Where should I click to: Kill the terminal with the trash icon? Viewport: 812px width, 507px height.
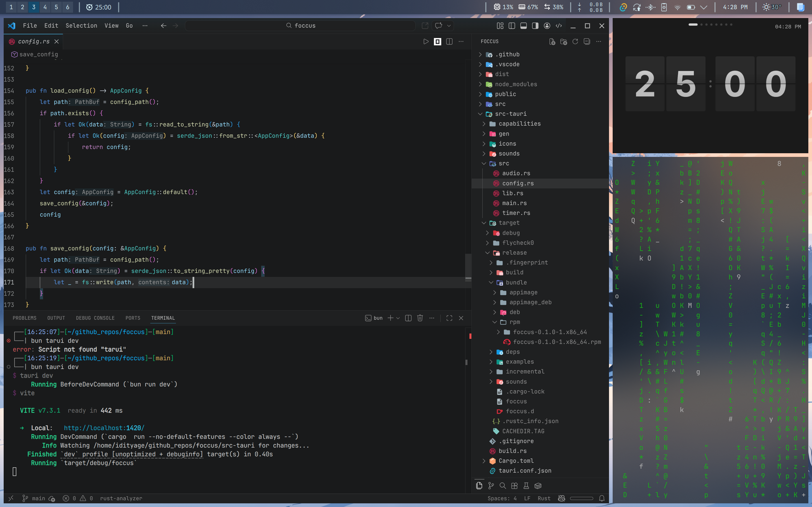420,318
